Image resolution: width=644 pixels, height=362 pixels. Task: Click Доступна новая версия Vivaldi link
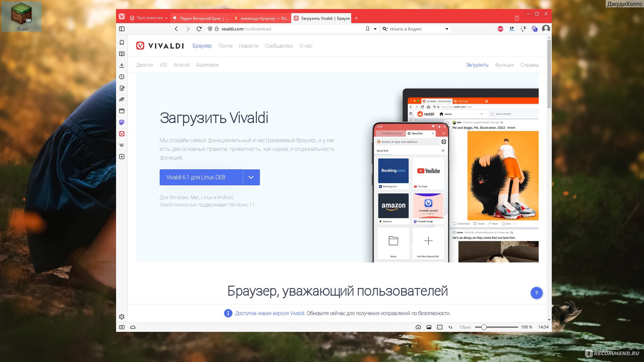click(270, 313)
